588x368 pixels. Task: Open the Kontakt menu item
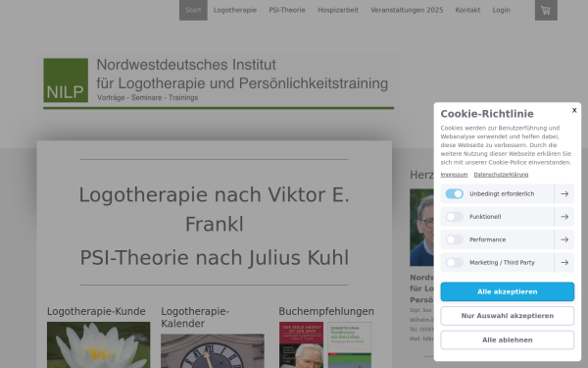coord(467,10)
